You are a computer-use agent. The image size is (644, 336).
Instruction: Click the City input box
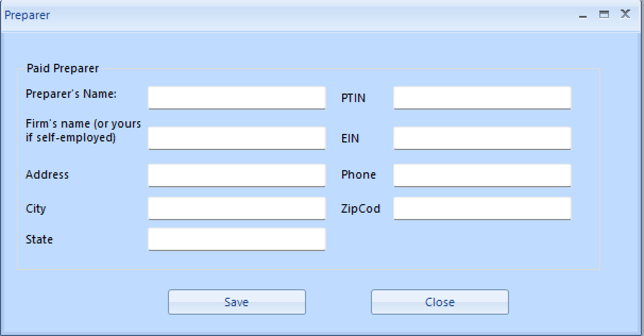click(x=236, y=208)
